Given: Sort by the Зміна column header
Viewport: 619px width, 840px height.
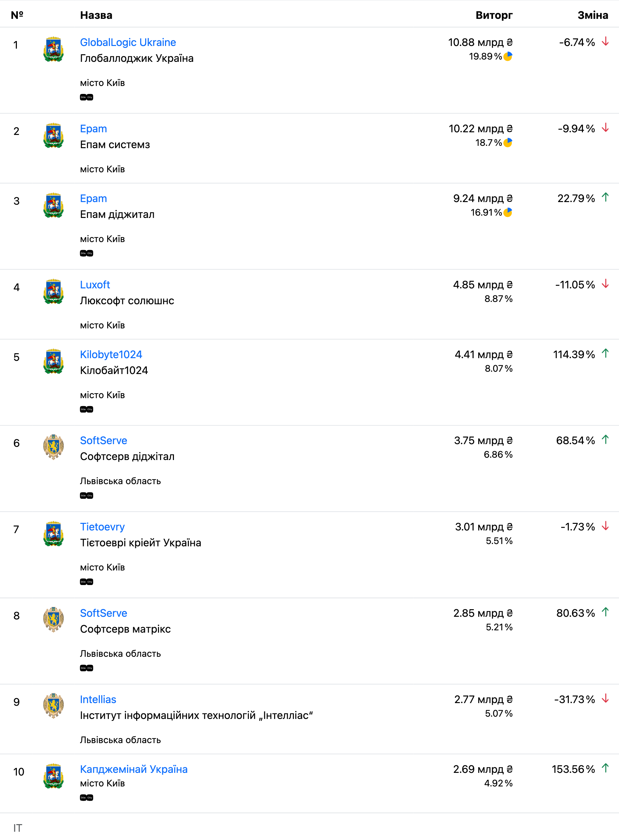Looking at the screenshot, I should point(593,15).
